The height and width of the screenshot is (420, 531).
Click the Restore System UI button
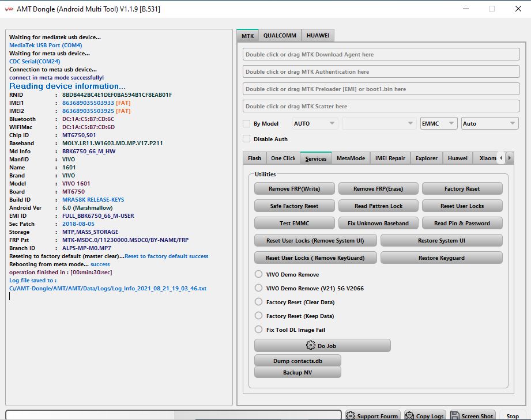click(441, 240)
